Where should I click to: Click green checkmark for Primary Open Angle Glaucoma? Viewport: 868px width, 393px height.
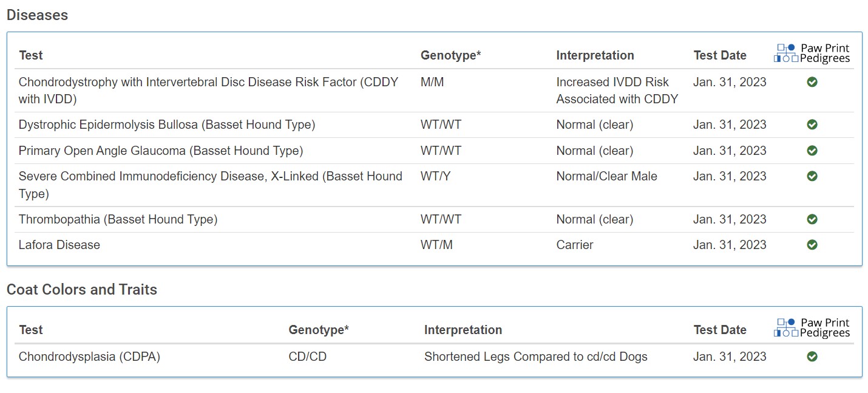(x=812, y=151)
